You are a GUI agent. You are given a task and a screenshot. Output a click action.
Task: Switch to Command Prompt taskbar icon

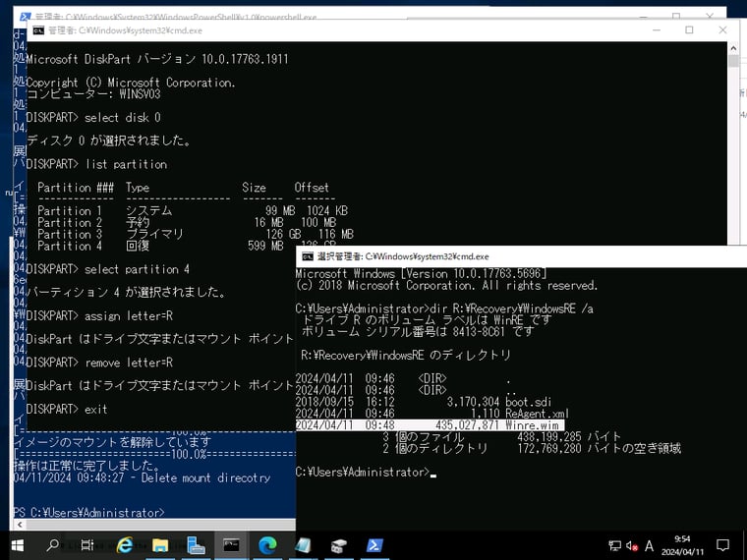(x=232, y=544)
